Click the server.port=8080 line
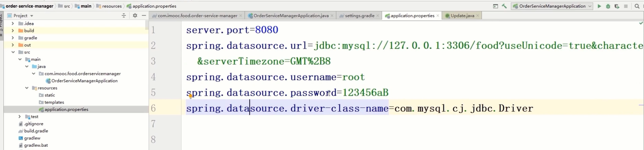644x150 pixels. pos(232,30)
